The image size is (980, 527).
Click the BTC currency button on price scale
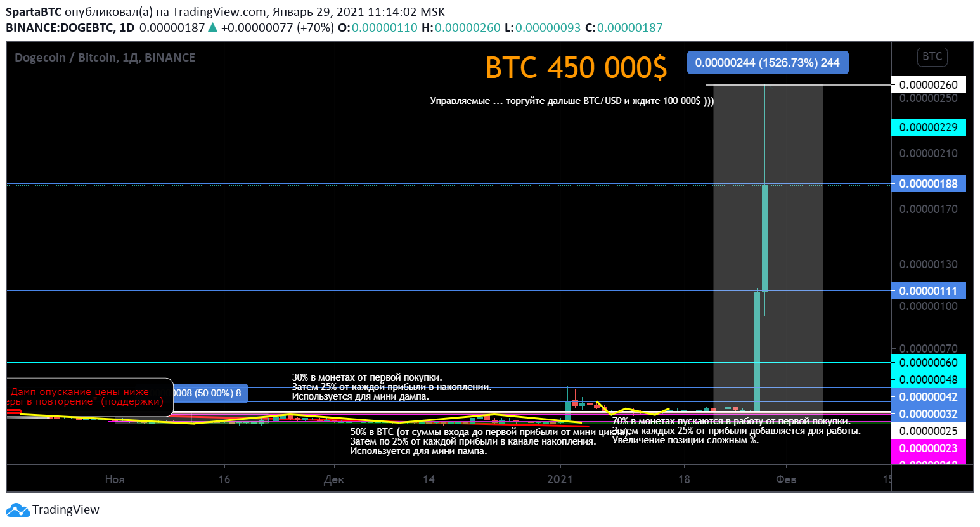coord(932,56)
